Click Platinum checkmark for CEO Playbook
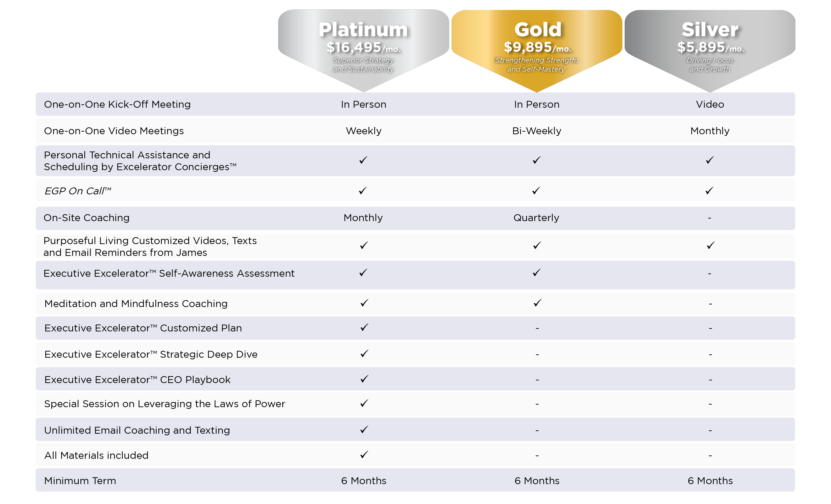831x504 pixels. (x=364, y=379)
